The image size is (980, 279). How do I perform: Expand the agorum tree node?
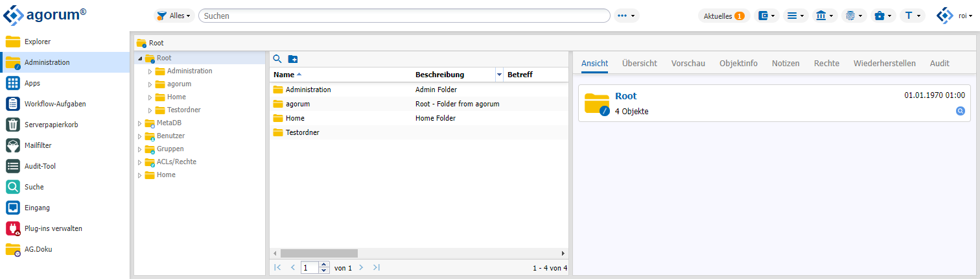click(x=150, y=84)
